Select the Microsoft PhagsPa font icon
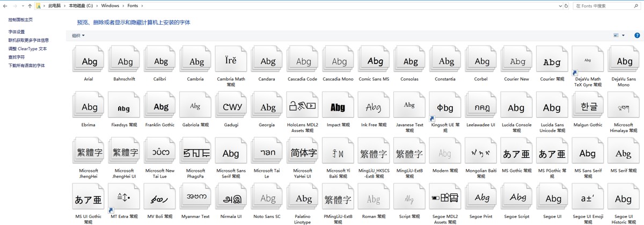This screenshot has height=225, width=644. [195, 151]
